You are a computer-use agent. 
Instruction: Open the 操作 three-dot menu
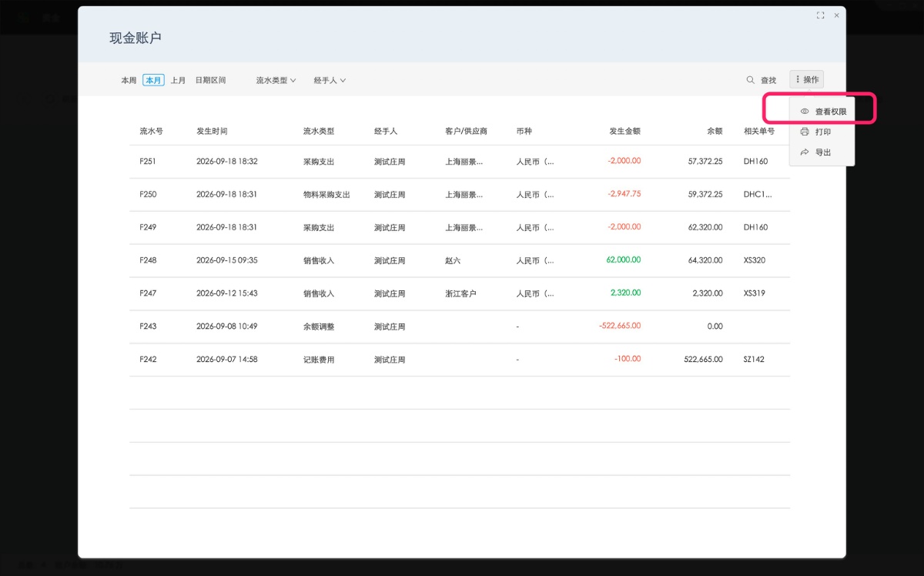[806, 79]
